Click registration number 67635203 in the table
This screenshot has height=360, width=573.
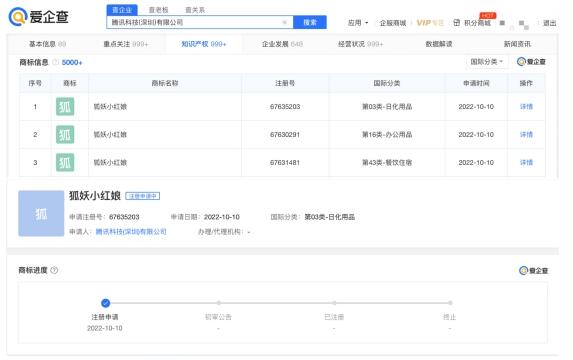pyautogui.click(x=285, y=107)
